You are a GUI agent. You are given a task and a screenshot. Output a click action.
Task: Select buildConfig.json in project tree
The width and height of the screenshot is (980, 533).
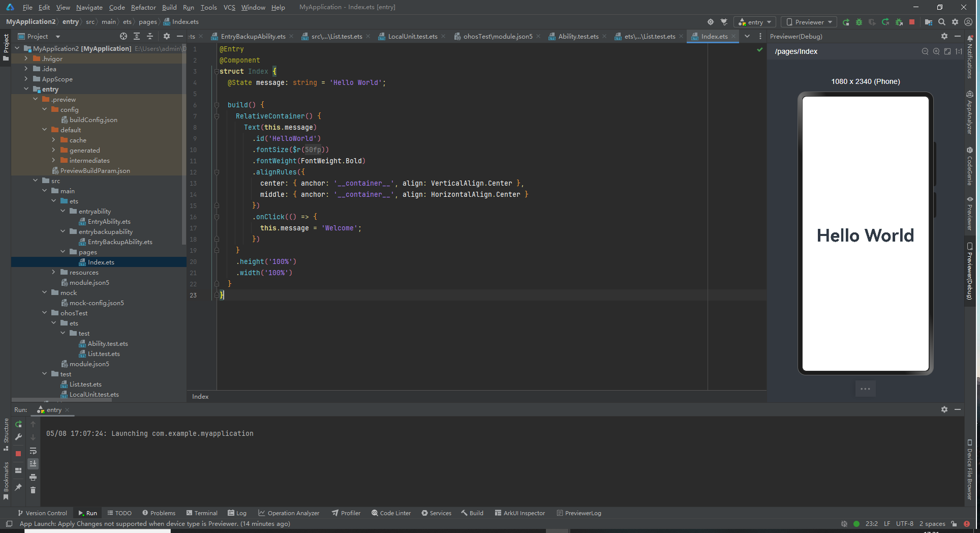(93, 120)
